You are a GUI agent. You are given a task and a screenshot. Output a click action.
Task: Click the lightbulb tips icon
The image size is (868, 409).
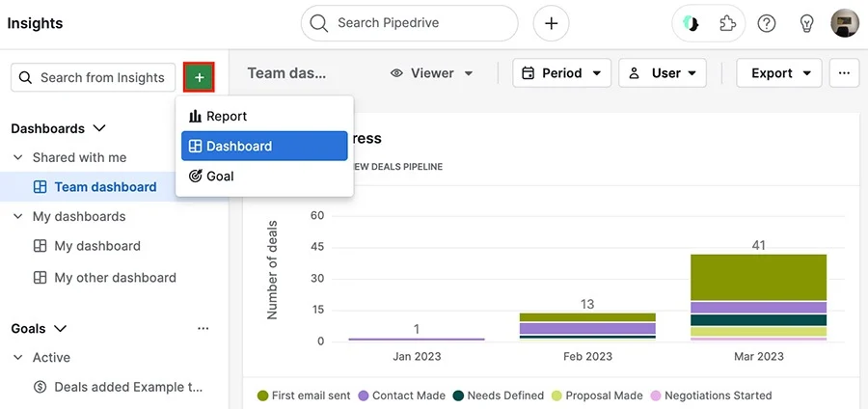point(806,24)
